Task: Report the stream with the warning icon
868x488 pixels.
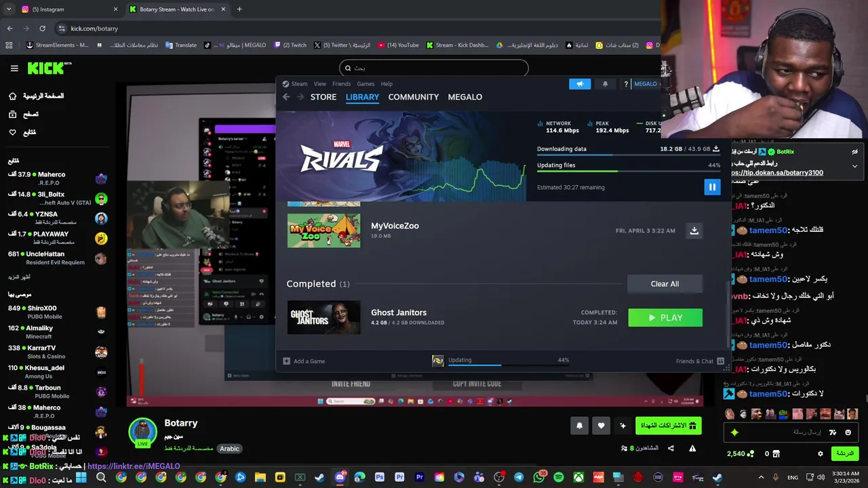Action: [x=692, y=448]
